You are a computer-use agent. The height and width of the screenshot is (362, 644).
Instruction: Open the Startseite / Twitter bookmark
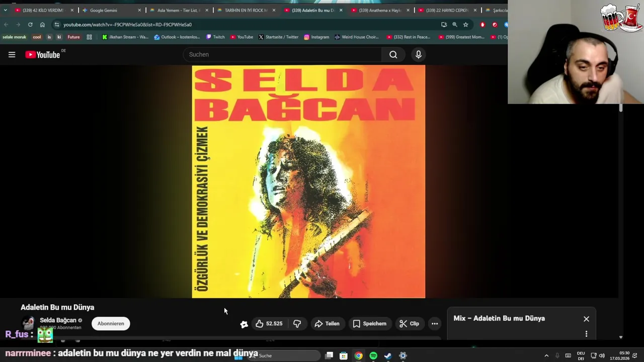[x=278, y=37]
